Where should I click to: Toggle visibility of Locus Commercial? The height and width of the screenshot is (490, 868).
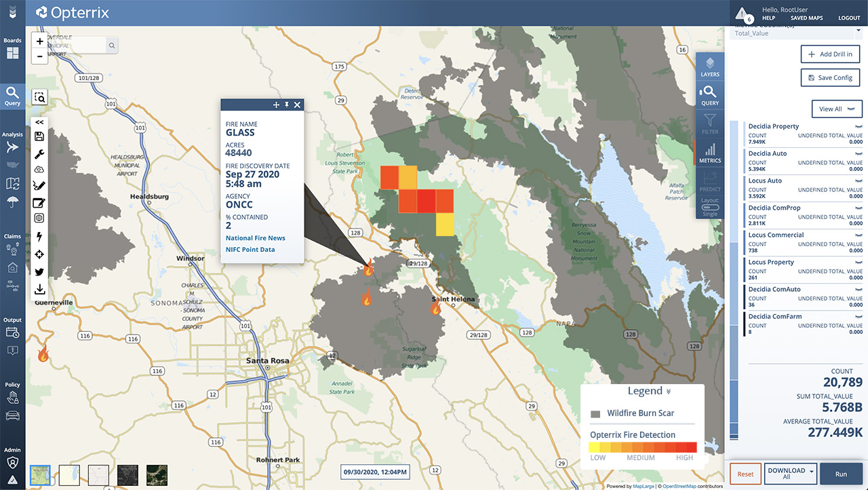pyautogui.click(x=859, y=235)
